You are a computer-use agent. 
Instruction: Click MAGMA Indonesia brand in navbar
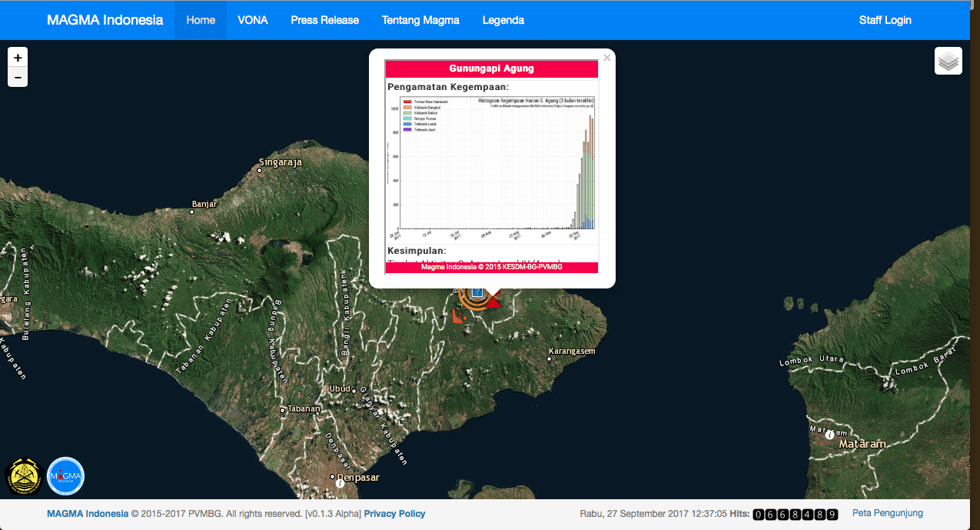105,20
